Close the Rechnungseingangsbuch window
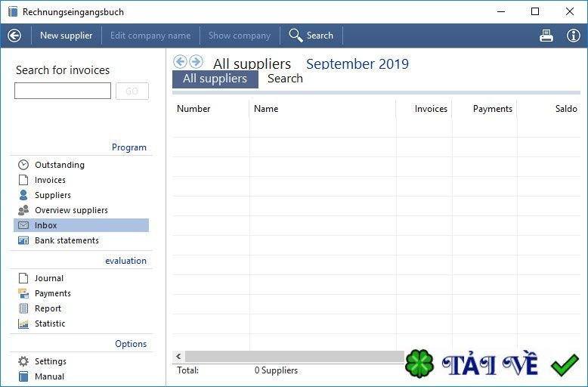 tap(570, 11)
